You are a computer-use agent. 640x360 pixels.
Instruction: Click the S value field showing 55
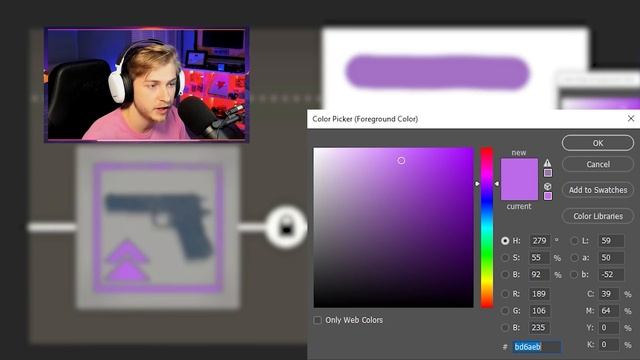[x=540, y=258]
